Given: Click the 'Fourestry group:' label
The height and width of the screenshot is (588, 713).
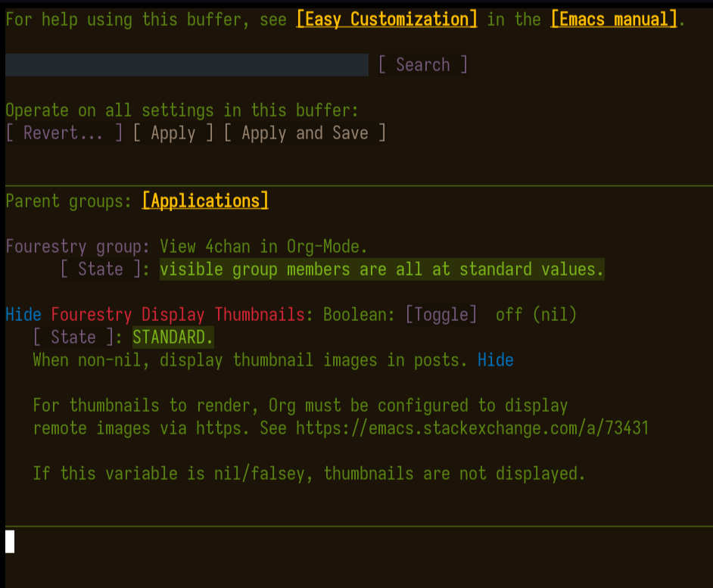Looking at the screenshot, I should pos(77,247).
